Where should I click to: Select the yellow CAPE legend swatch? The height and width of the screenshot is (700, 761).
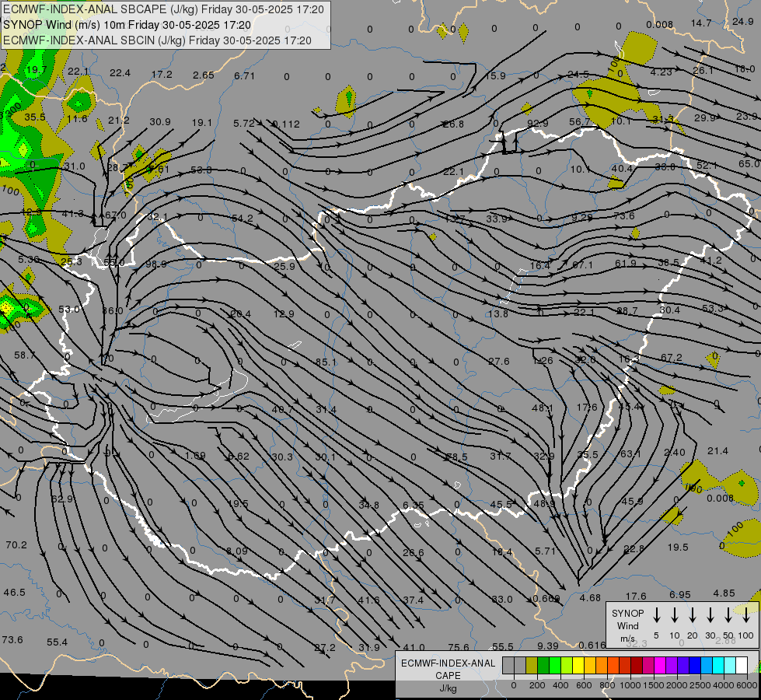578,666
